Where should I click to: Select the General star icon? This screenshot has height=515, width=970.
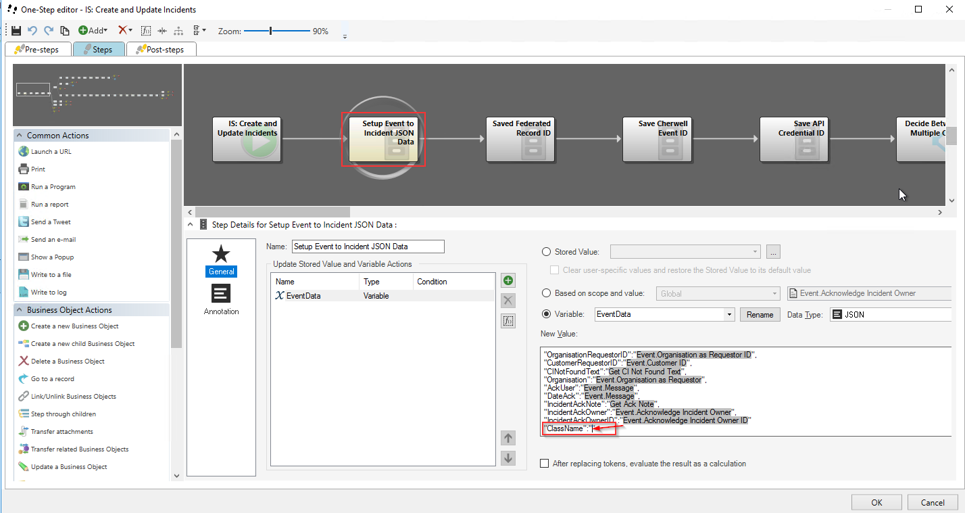(221, 256)
